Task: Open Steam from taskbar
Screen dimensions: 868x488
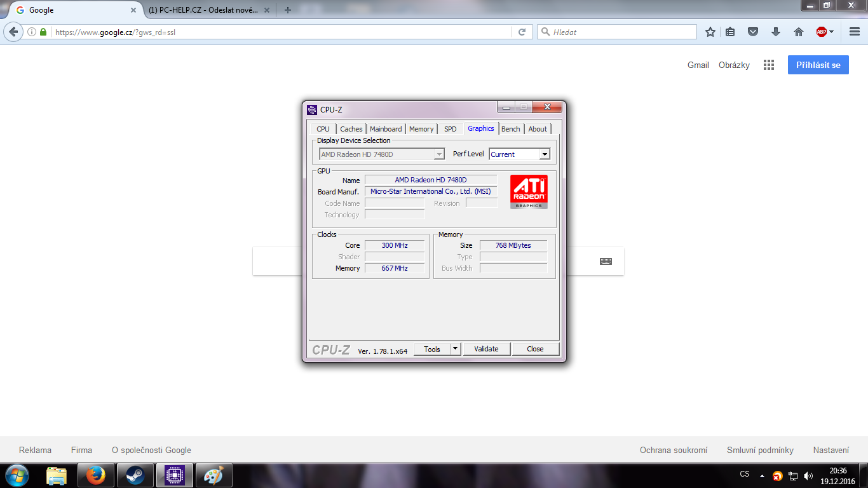Action: point(135,475)
